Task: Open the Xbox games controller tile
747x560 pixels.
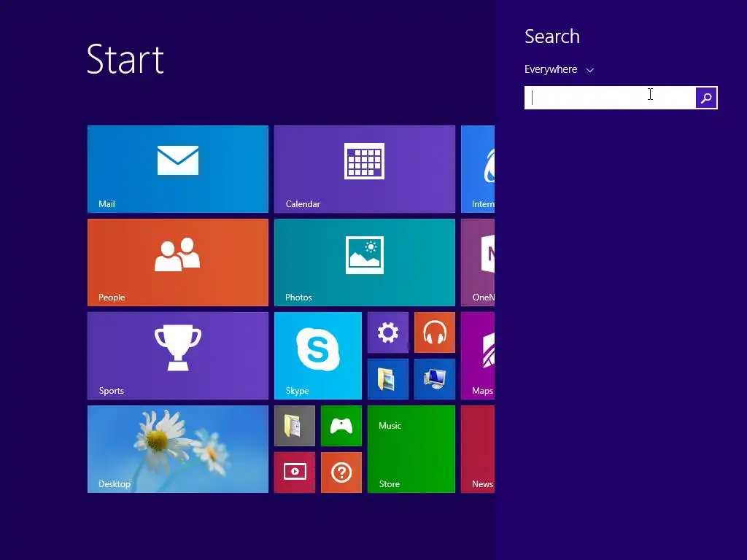Action: [341, 426]
